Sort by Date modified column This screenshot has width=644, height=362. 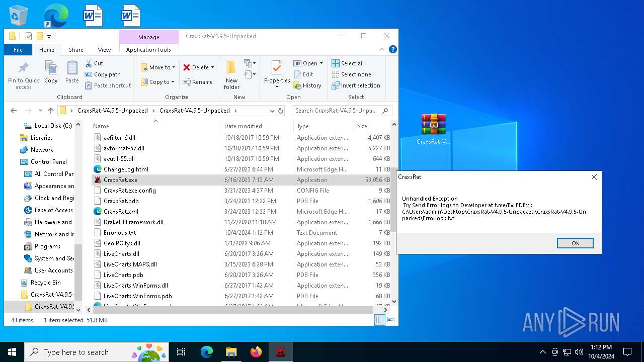(x=257, y=126)
